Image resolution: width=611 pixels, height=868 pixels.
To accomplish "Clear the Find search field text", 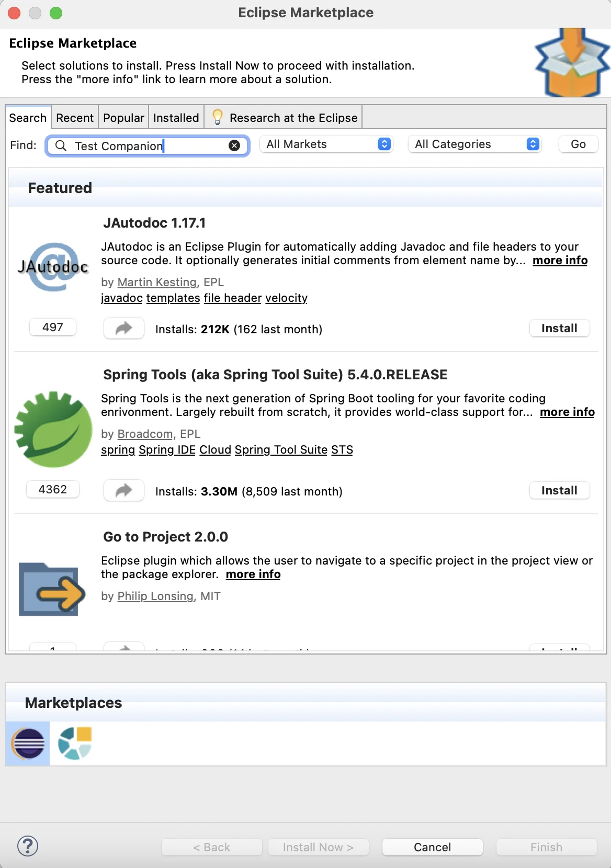I will point(234,145).
